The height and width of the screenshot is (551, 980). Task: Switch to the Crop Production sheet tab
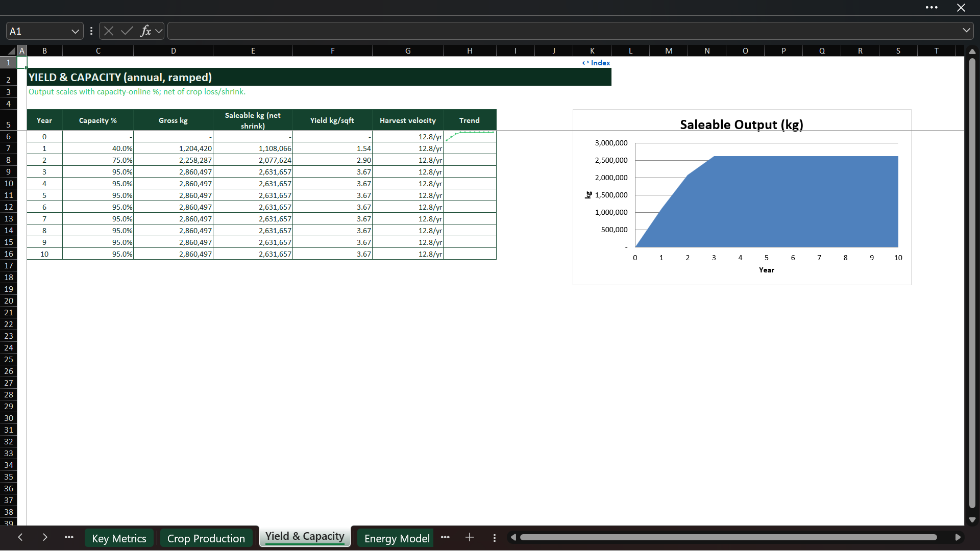tap(206, 538)
